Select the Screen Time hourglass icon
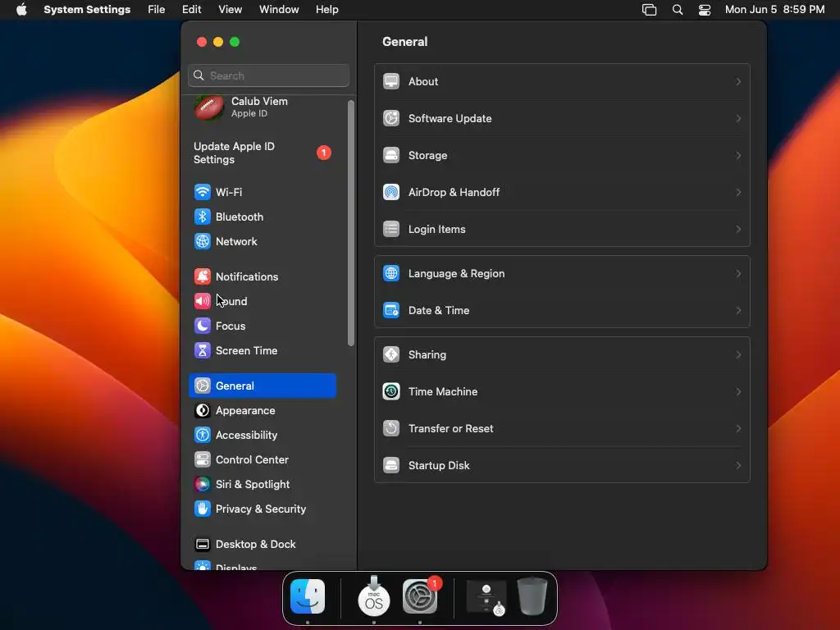This screenshot has height=630, width=840. tap(202, 350)
